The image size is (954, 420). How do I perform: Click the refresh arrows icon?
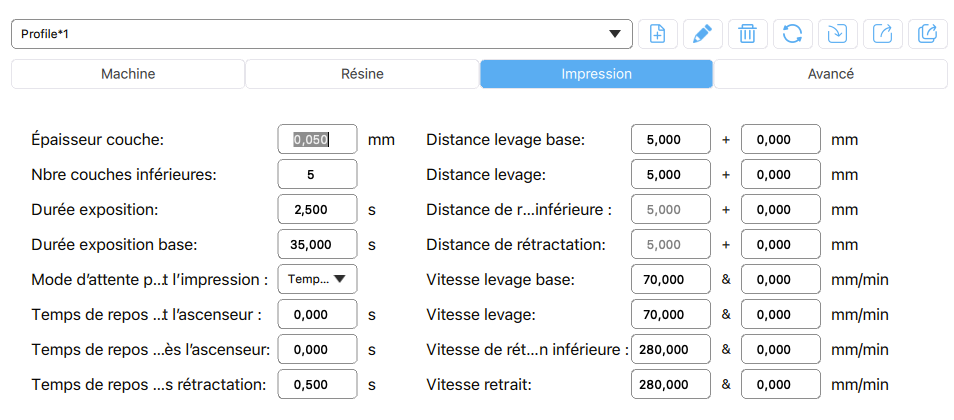[792, 34]
